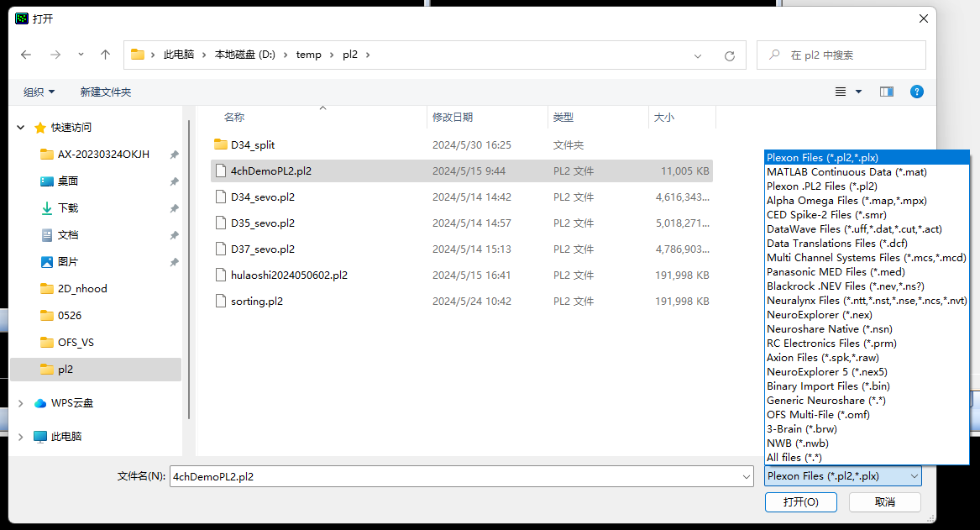The height and width of the screenshot is (530, 980).
Task: Expand address bar history dropdown
Action: (x=698, y=55)
